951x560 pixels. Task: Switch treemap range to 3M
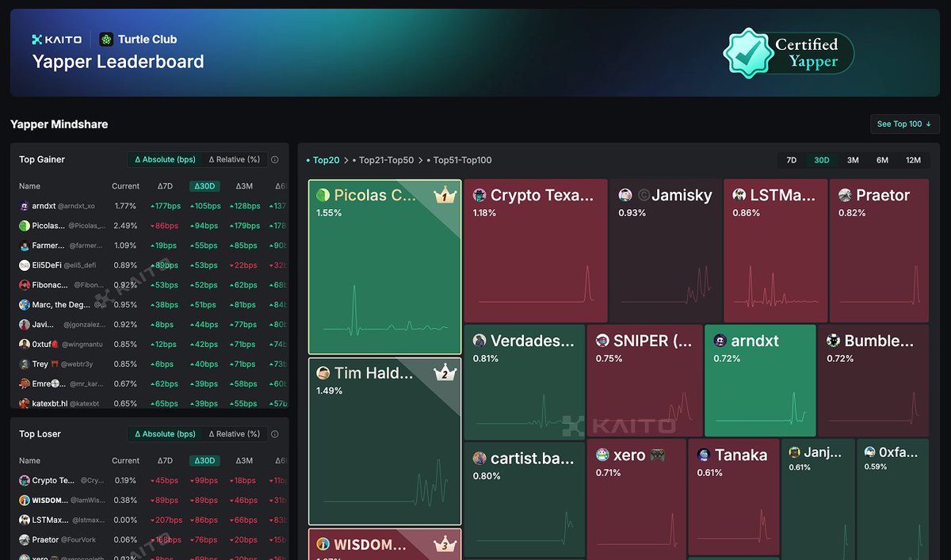pos(853,160)
